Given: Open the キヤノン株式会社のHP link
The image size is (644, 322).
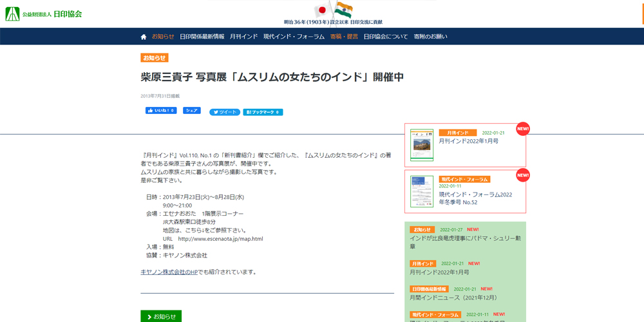Looking at the screenshot, I should click(169, 272).
